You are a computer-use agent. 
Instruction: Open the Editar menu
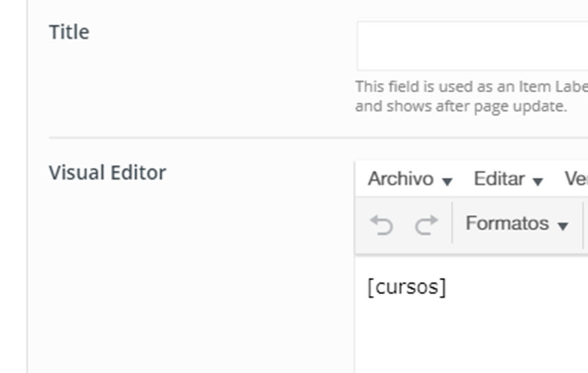tap(508, 178)
